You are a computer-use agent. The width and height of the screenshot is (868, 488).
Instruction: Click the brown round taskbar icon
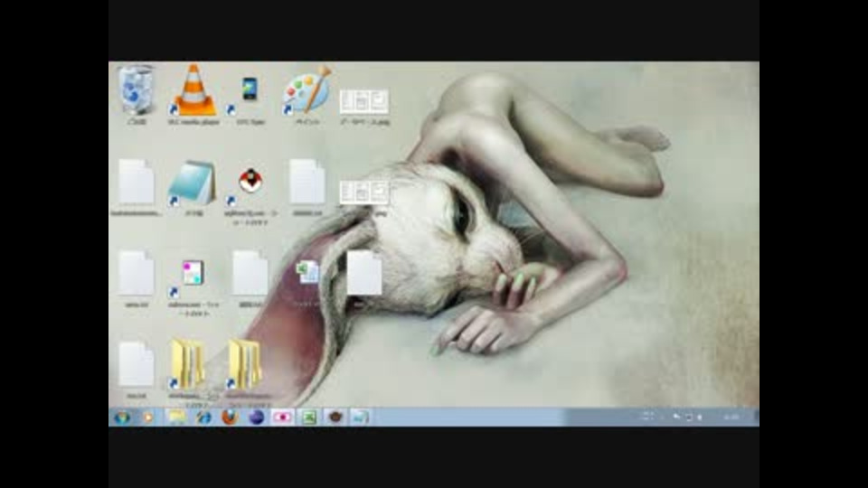coord(335,418)
